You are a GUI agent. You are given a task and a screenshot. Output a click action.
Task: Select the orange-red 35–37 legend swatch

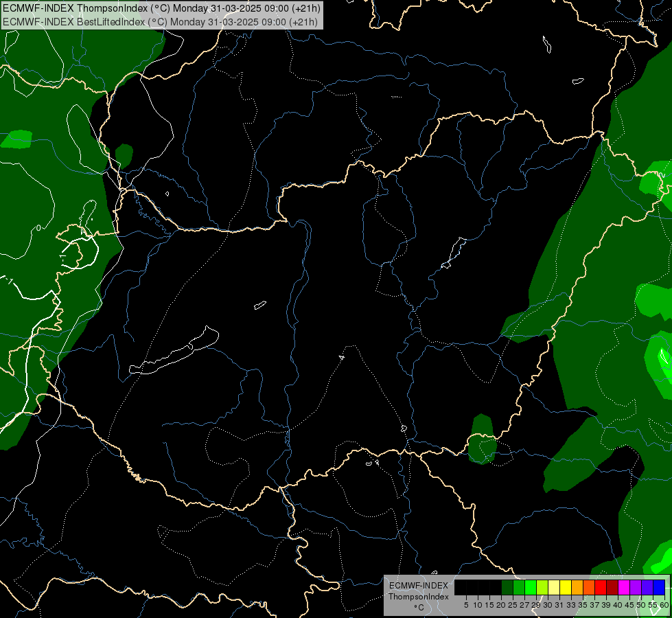point(589,587)
